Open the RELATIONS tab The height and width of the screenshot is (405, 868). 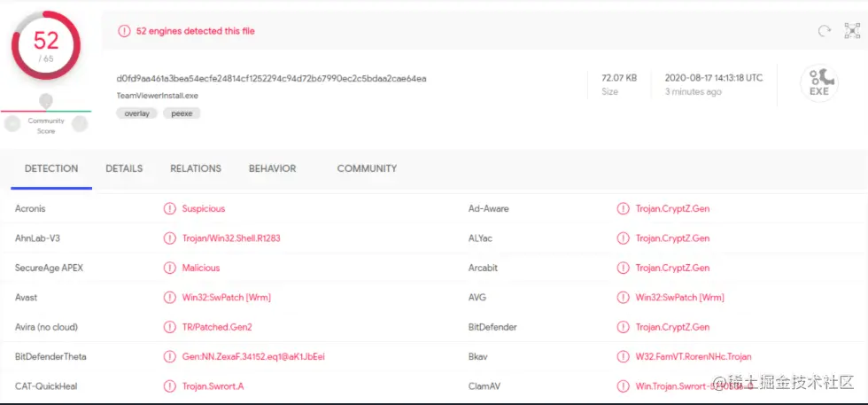tap(196, 168)
